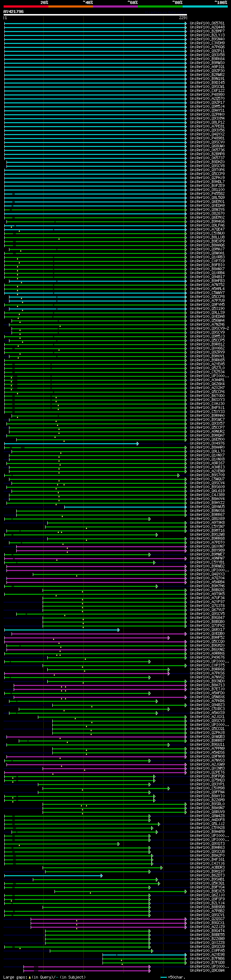Select hit UniRef100_B8AAR0

coord(208,447)
